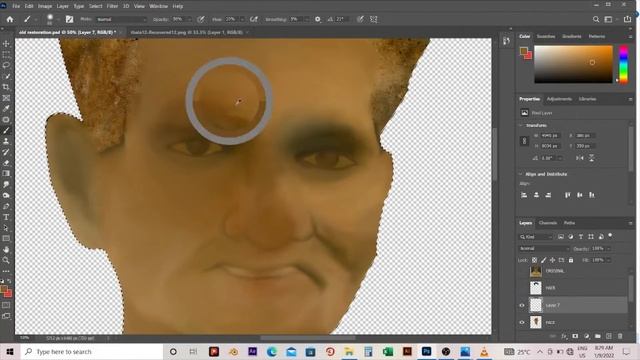Select the Clone Stamp tool
Viewport: 640px width, 360px height.
pyautogui.click(x=6, y=141)
